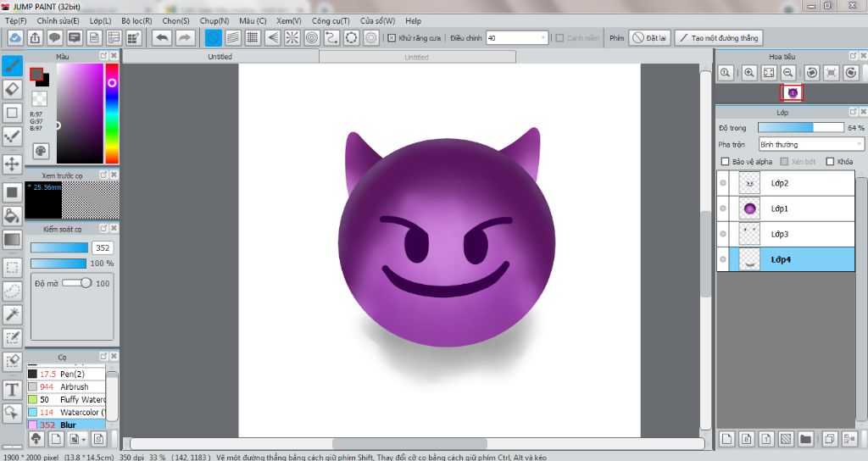Click the rainbow hue color strip
This screenshot has height=461, width=868.
pyautogui.click(x=111, y=114)
